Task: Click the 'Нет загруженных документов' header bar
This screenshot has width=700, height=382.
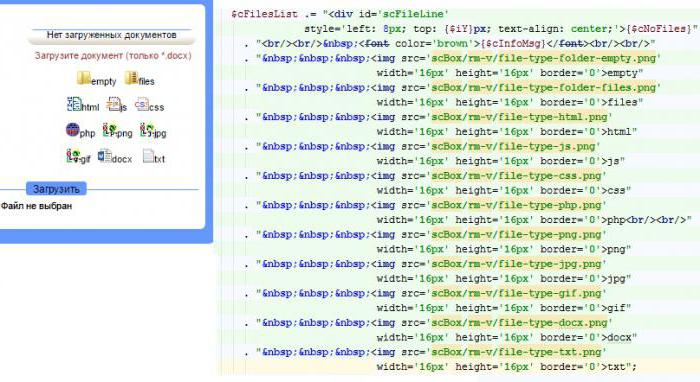Action: point(112,35)
